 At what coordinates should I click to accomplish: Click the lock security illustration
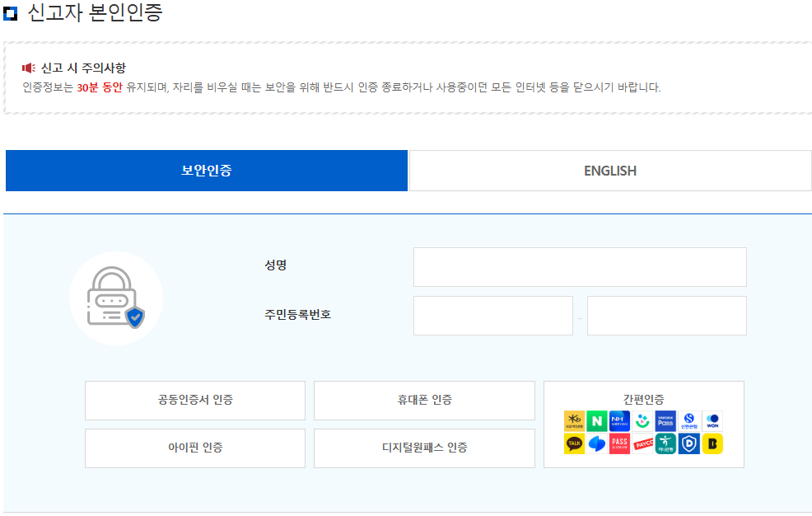(116, 298)
